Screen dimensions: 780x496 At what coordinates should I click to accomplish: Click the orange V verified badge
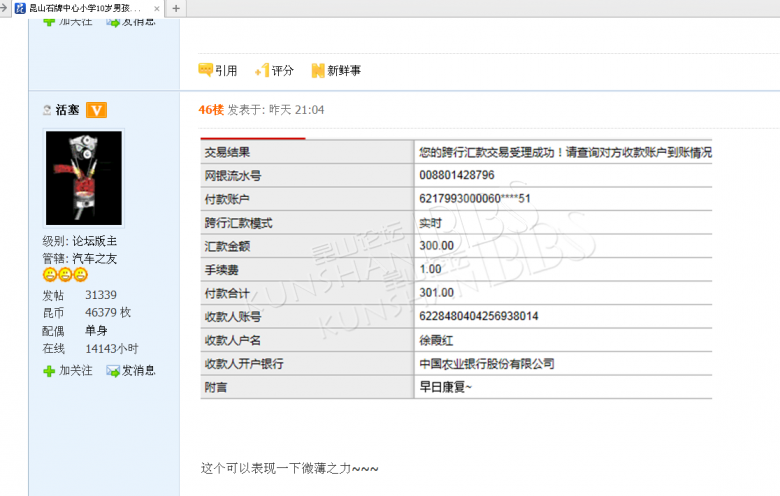97,110
